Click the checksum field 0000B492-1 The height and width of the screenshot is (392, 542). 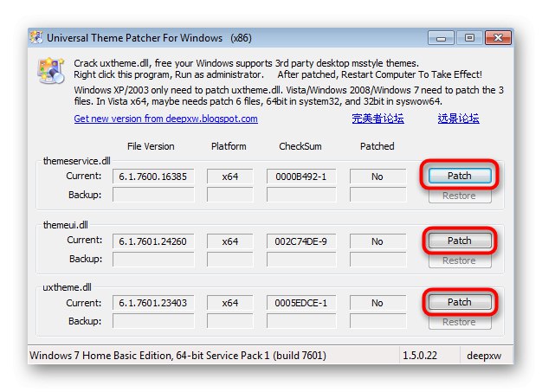301,177
